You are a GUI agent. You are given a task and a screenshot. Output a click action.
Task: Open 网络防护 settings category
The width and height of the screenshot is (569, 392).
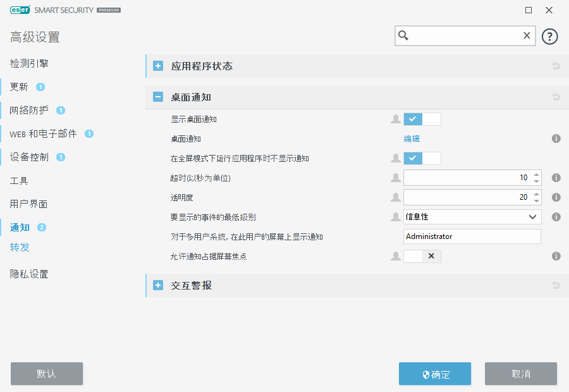[x=29, y=110]
